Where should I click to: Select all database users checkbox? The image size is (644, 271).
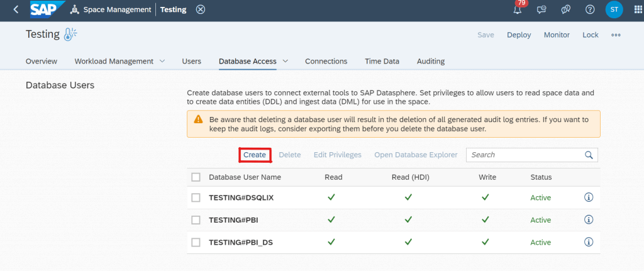[x=196, y=177]
